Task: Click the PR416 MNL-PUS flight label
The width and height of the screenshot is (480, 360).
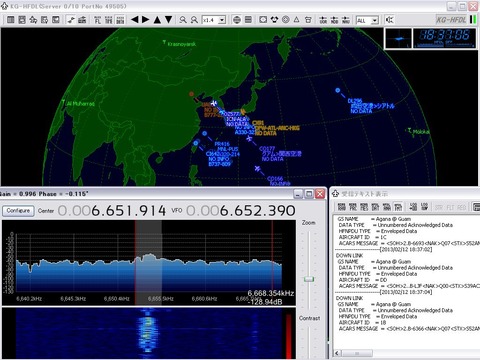Action: (226, 147)
